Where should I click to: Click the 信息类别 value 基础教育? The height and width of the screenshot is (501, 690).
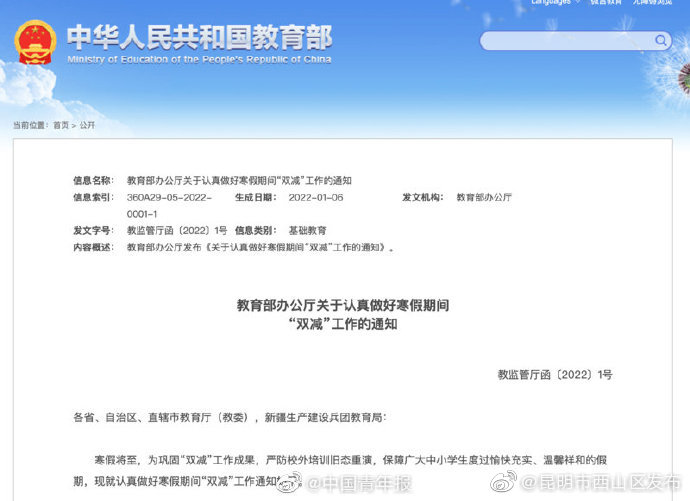[x=307, y=230]
